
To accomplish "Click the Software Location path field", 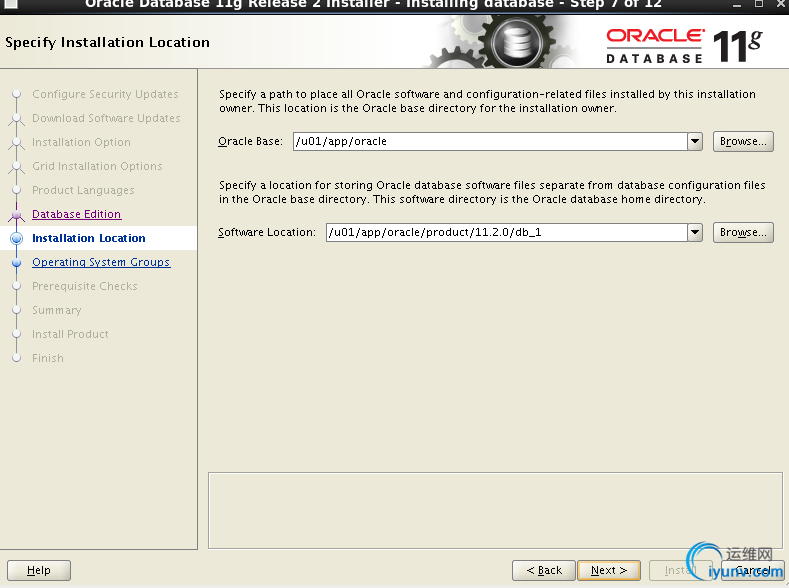I will pyautogui.click(x=507, y=232).
